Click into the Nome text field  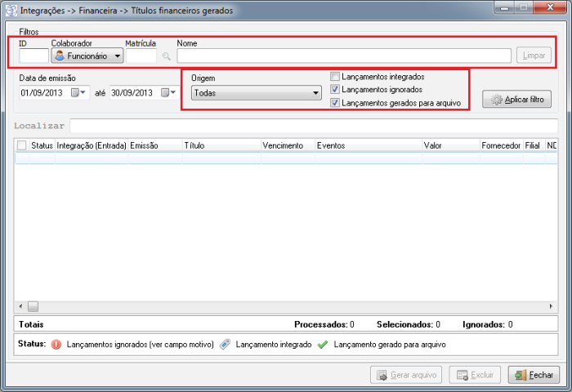click(x=343, y=56)
